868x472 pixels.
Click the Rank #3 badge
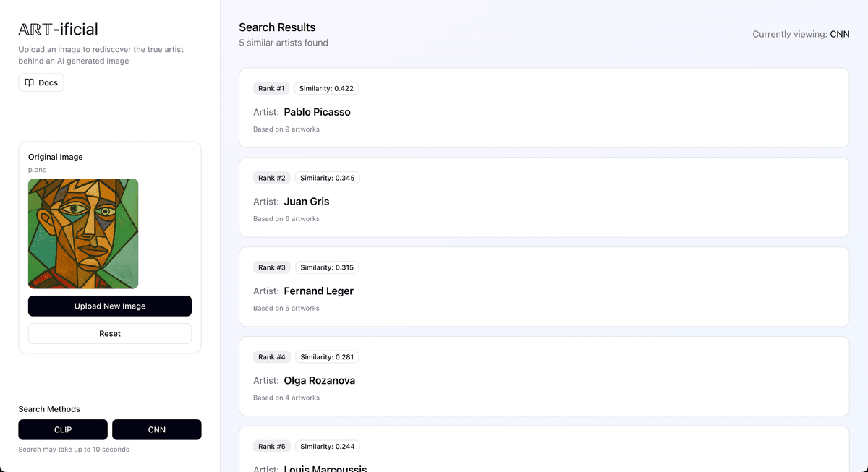tap(271, 267)
